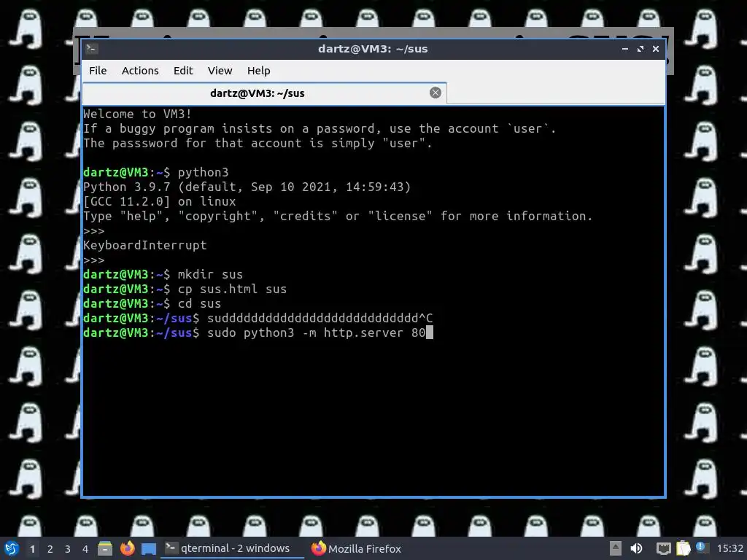Open the Actions menu
The image size is (747, 560).
pos(140,71)
